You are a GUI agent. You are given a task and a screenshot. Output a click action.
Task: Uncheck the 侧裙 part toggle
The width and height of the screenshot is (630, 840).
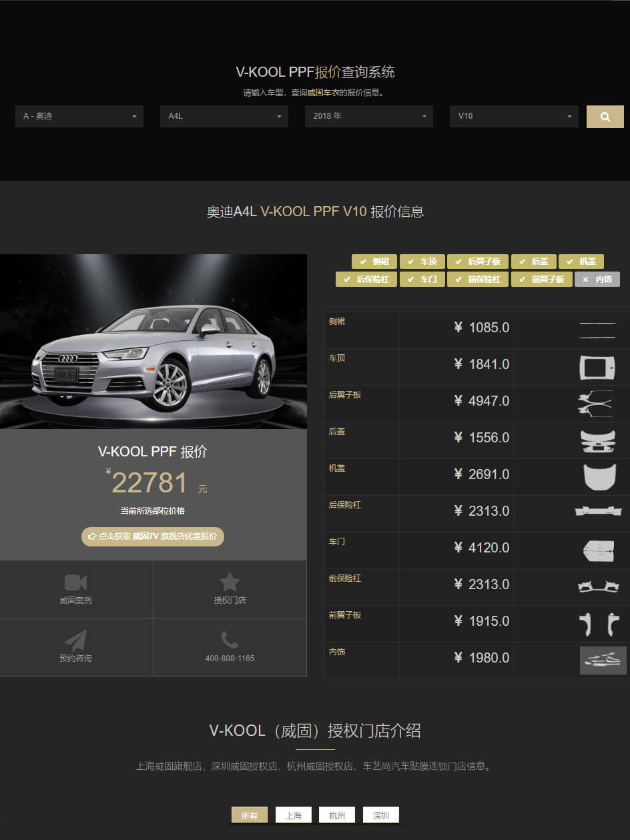click(x=374, y=262)
